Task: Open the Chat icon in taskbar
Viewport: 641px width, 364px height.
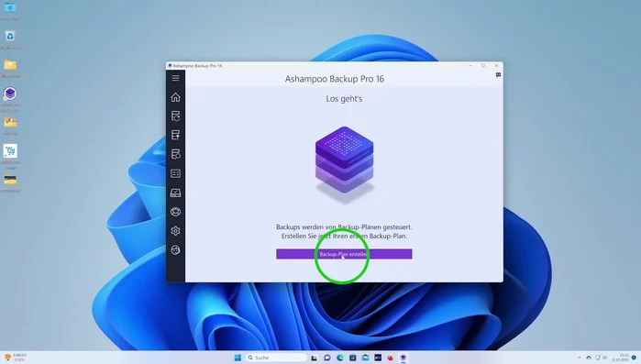Action: coord(327,358)
